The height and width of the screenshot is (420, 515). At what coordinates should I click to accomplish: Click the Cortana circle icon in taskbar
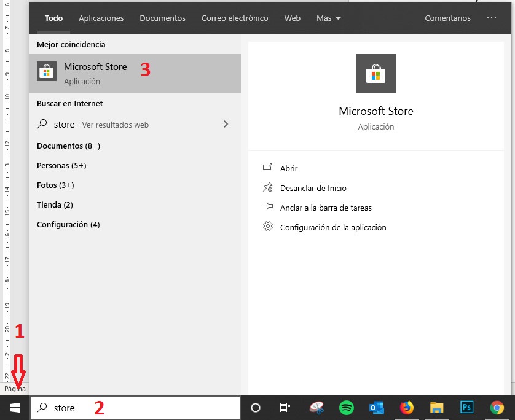256,408
